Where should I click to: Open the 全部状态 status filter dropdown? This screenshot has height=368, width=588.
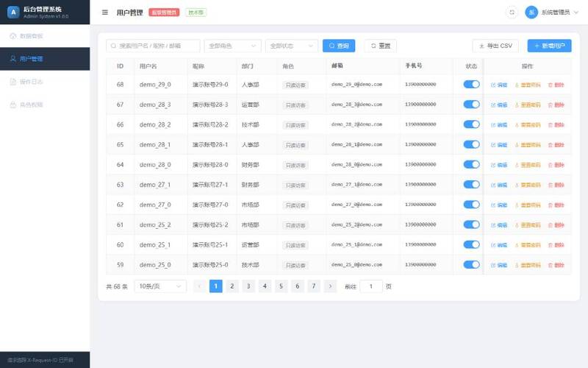click(x=292, y=46)
